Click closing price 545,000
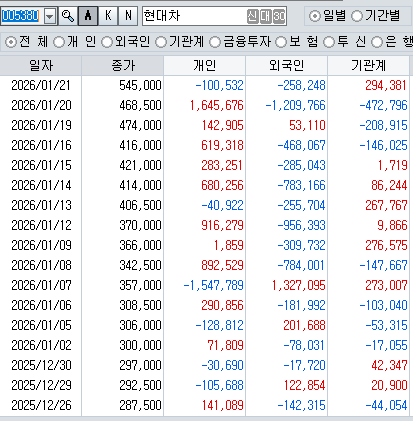This screenshot has width=413, height=421. 140,86
